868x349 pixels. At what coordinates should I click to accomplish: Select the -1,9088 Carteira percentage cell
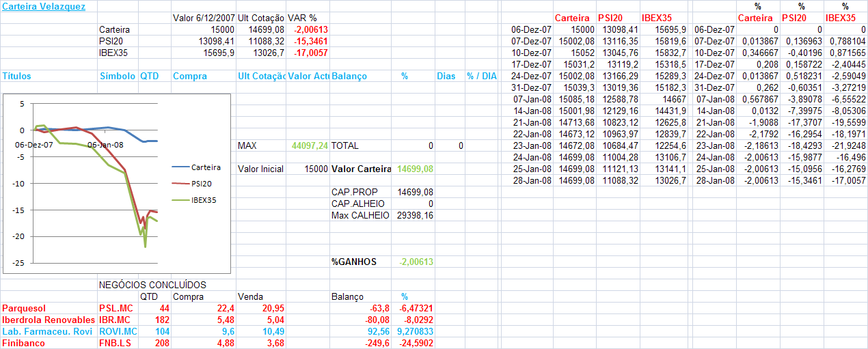pos(762,122)
